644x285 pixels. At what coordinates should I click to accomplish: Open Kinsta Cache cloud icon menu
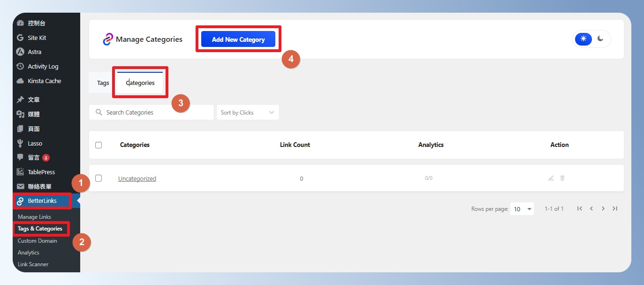[x=20, y=81]
